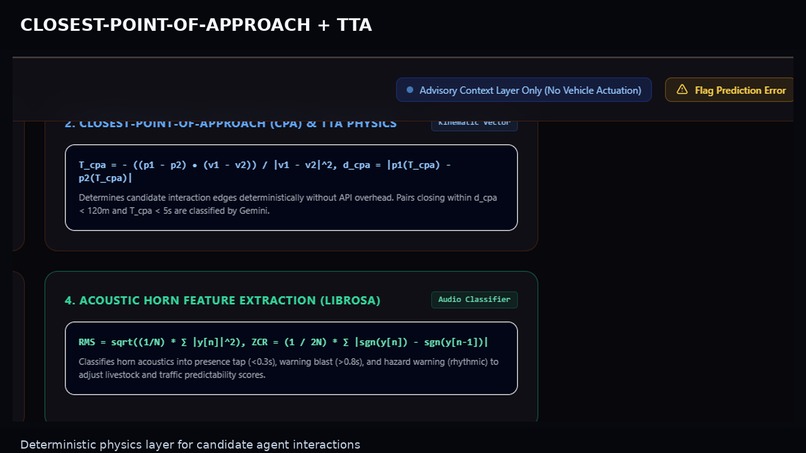Click the Advisory Context Layer Only badge
Image resolution: width=806 pixels, height=453 pixels.
click(x=524, y=90)
